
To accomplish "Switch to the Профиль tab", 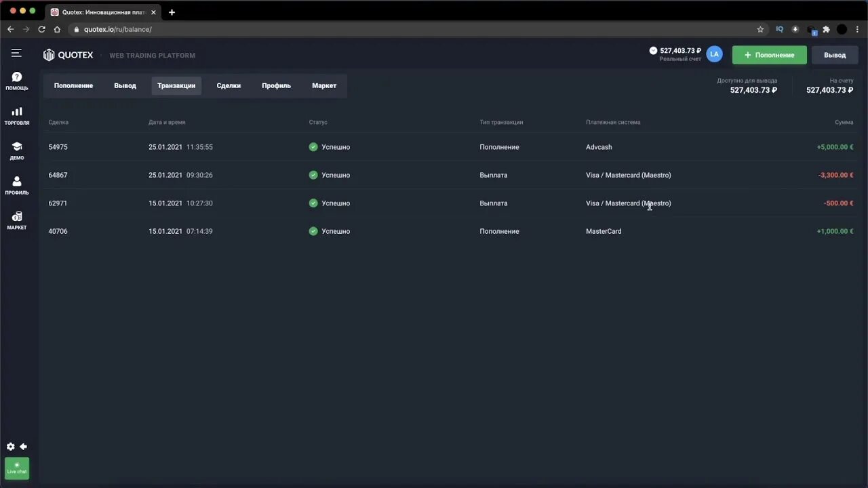I will [x=276, y=85].
